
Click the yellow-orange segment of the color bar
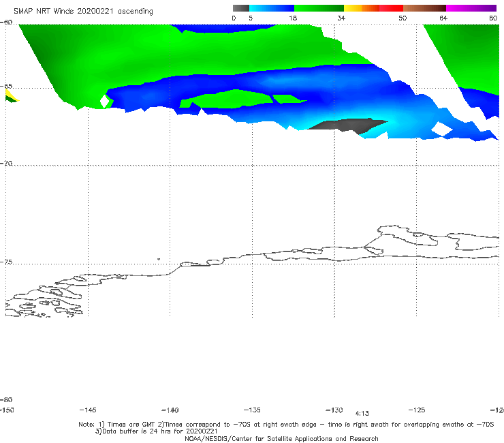(361, 8)
